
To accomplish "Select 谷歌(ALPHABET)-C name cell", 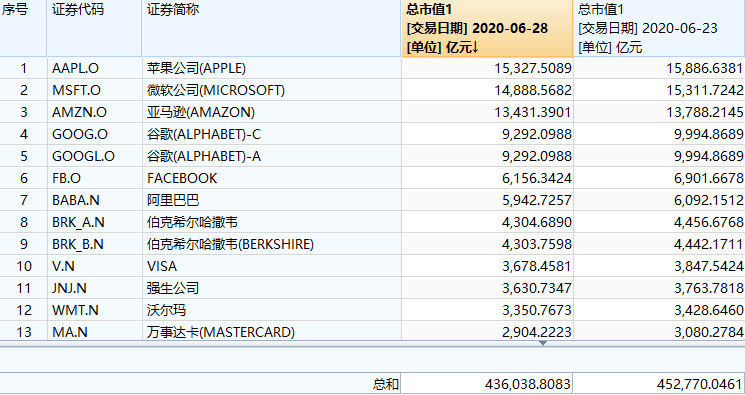I will click(x=271, y=134).
